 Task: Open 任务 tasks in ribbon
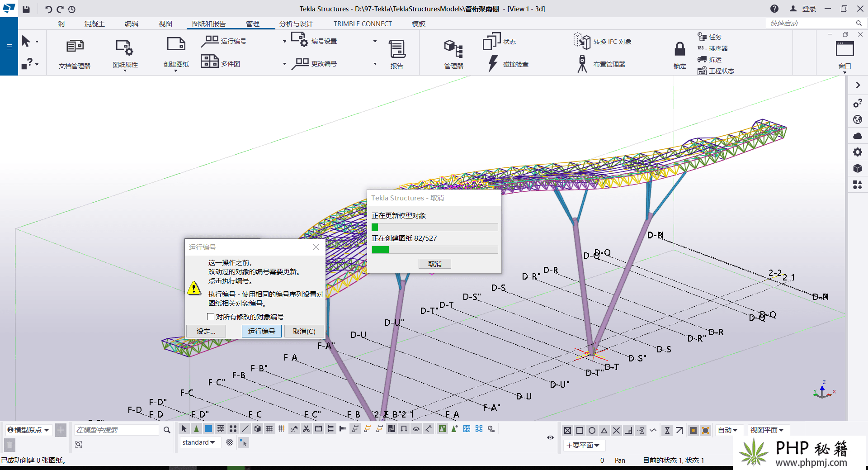click(x=709, y=37)
